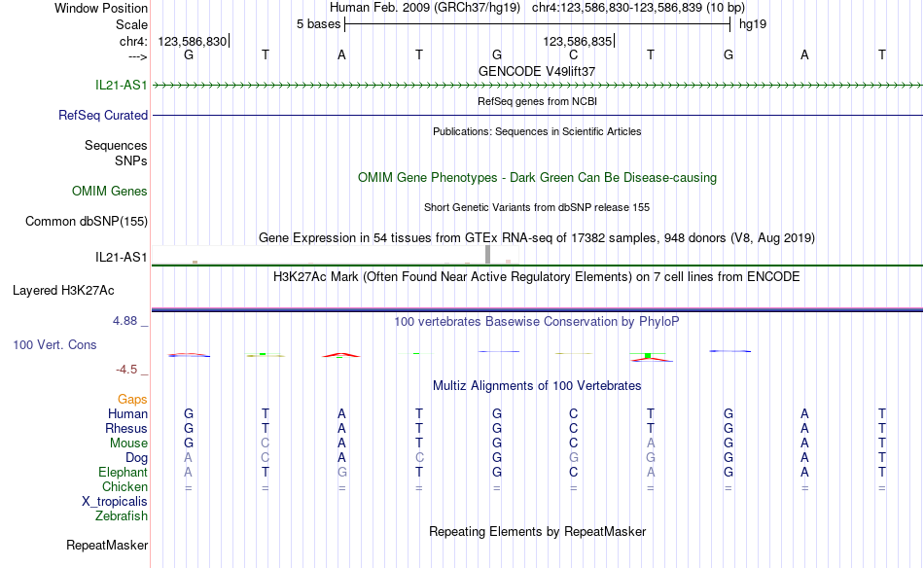Click Multiz Alignments of 100 Vertebrates title
This screenshot has height=568, width=924.
tap(537, 386)
